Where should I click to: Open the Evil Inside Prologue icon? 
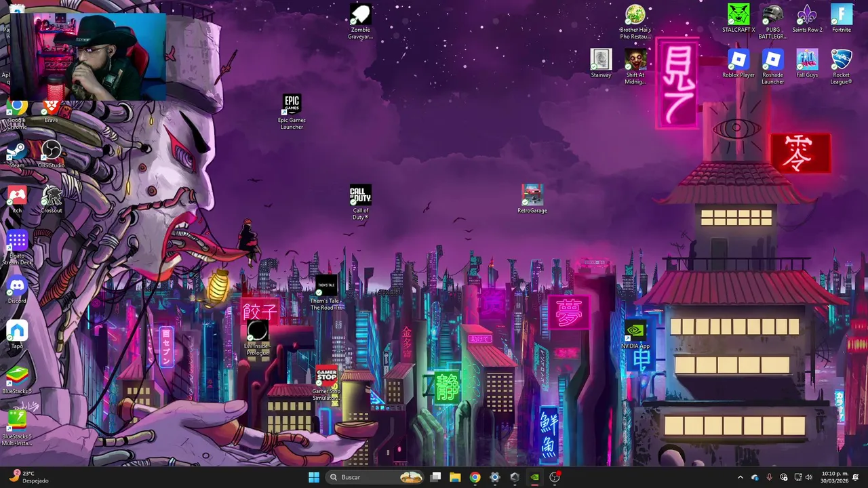[258, 338]
